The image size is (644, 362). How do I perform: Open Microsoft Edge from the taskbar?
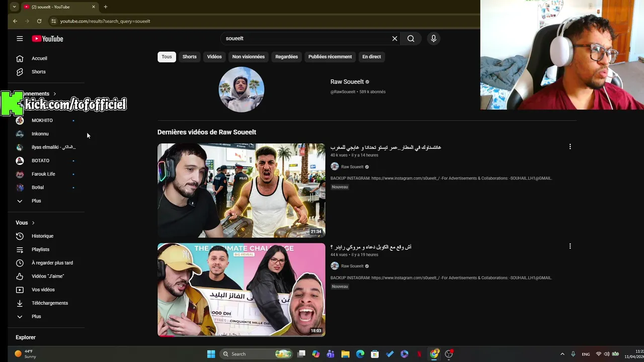[360, 354]
